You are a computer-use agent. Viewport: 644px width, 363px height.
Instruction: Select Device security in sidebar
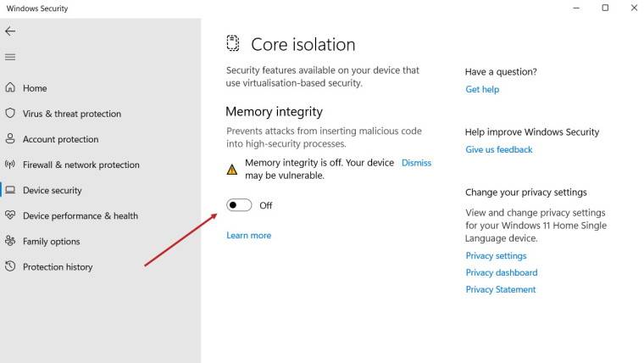(53, 190)
